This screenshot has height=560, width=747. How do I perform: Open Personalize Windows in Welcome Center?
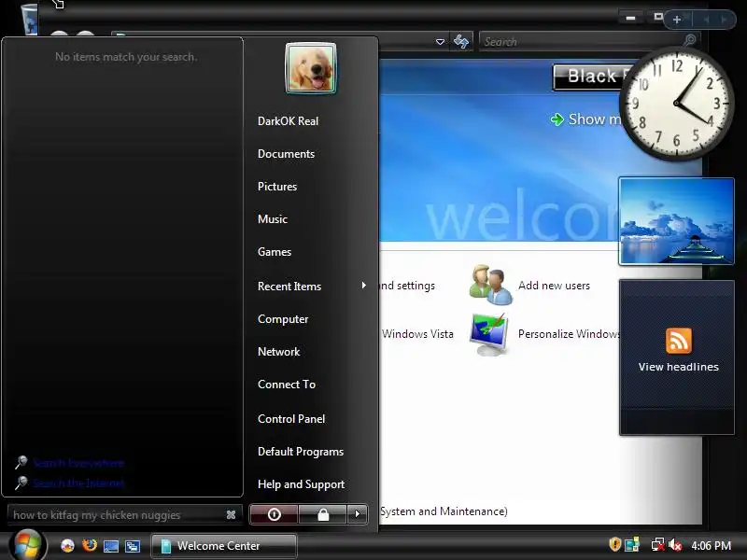click(x=543, y=334)
